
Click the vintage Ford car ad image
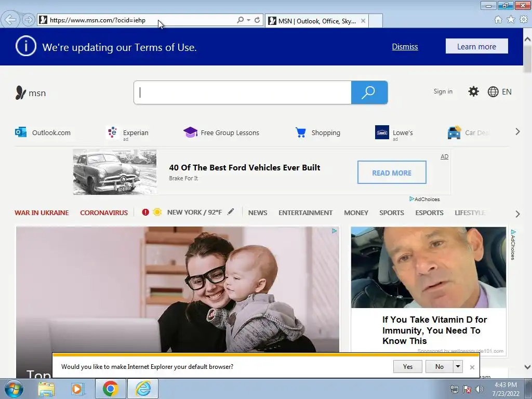[x=115, y=172]
